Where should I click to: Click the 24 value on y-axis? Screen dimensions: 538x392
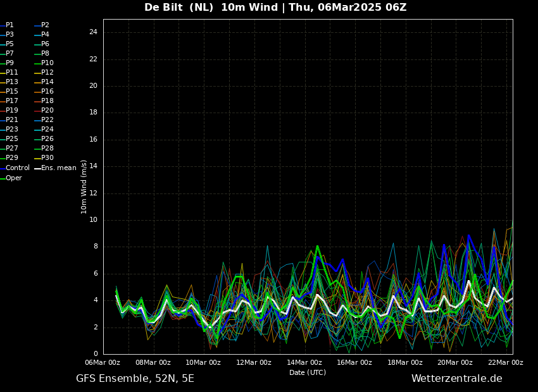[x=93, y=32]
